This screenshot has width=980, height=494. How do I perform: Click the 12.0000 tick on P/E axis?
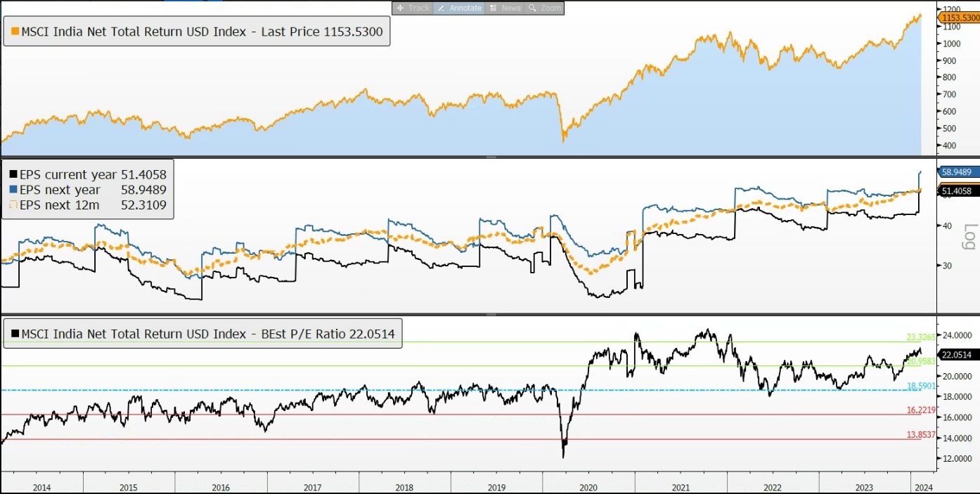[x=958, y=458]
